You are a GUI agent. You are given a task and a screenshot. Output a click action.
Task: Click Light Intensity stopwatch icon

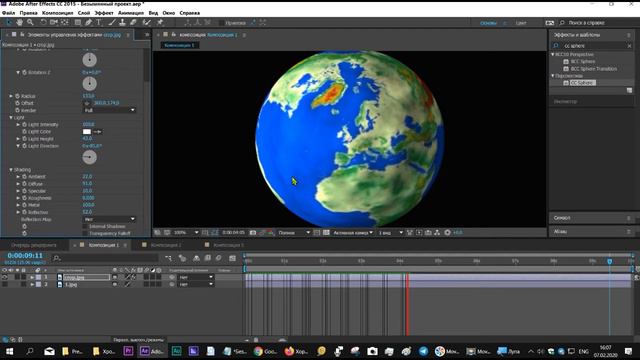click(x=24, y=124)
